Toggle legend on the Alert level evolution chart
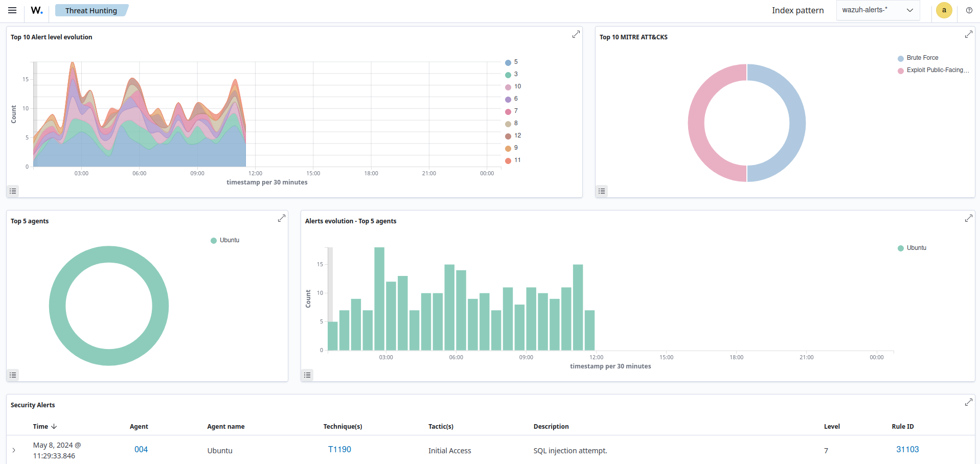Viewport: 980px width, 464px height. pos(13,191)
